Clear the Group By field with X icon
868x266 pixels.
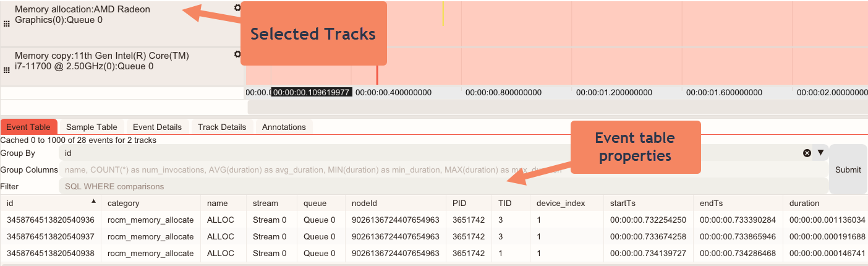807,153
